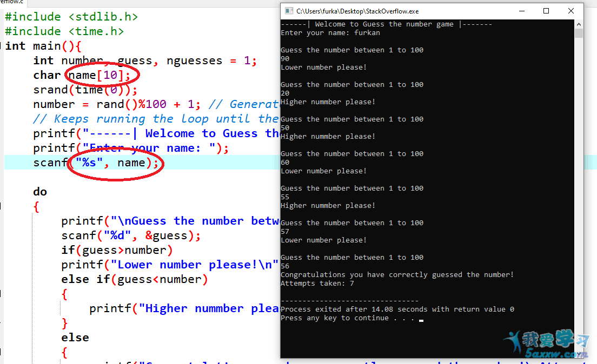Click the '// Keeps running the loop' comment
Screen dimensions: 597x364
click(156, 119)
